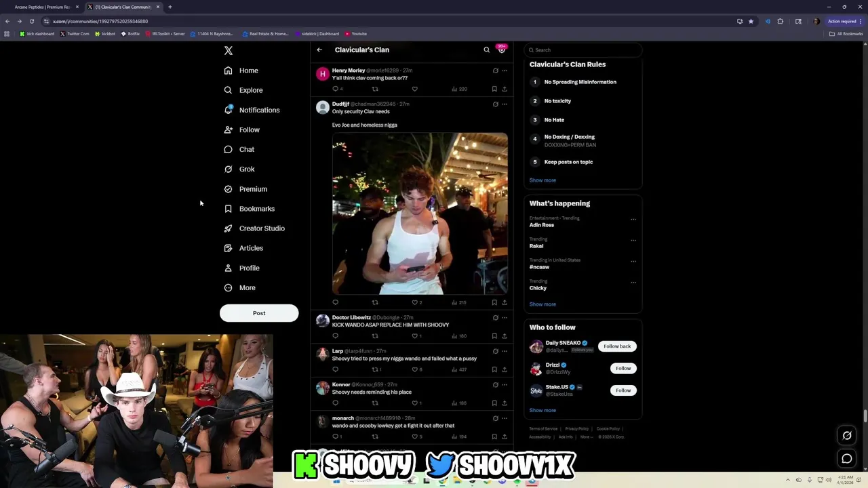This screenshot has width=868, height=488.
Task: Open Henry Morley's profile avatar
Action: click(x=323, y=74)
